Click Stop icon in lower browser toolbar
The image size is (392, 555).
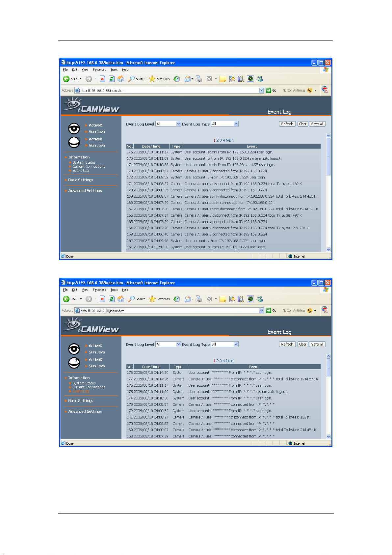click(x=103, y=299)
